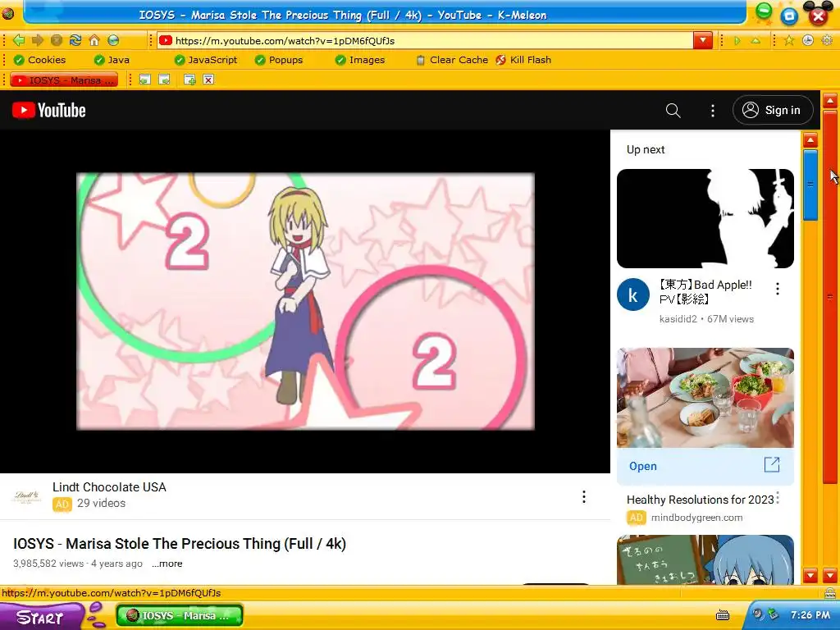
Task: Click the Clear Cache toolbar button
Action: click(453, 60)
